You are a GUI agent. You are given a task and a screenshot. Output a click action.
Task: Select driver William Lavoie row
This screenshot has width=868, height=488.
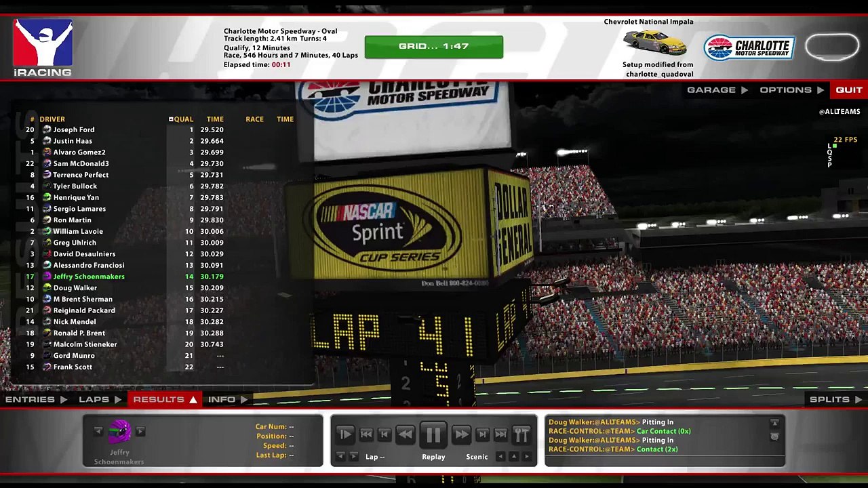click(x=125, y=231)
